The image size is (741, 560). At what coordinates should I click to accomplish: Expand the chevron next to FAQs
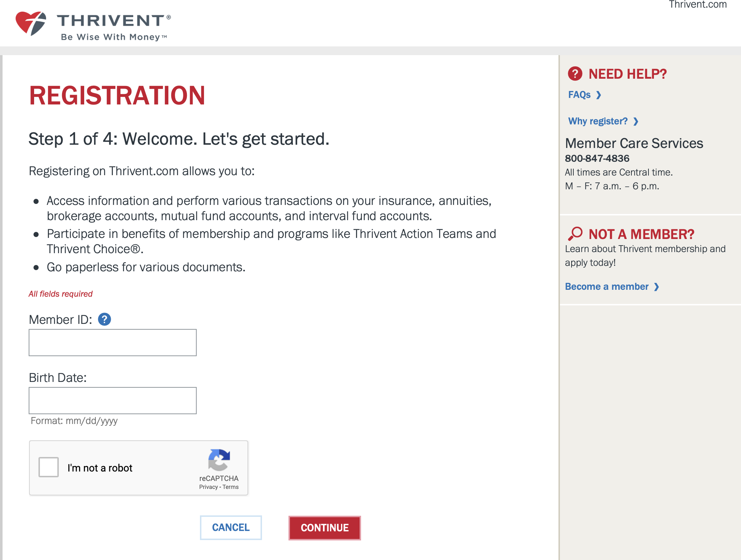coord(599,95)
